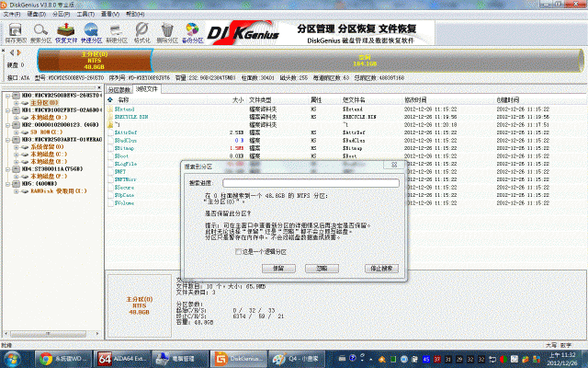
Task: Sort file list by Name (名称) column header
Action: 123,100
